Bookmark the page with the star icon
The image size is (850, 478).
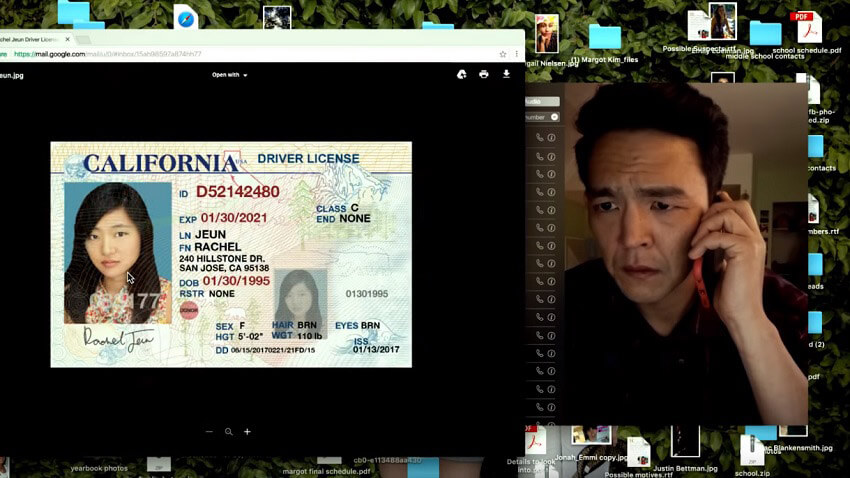(x=502, y=54)
